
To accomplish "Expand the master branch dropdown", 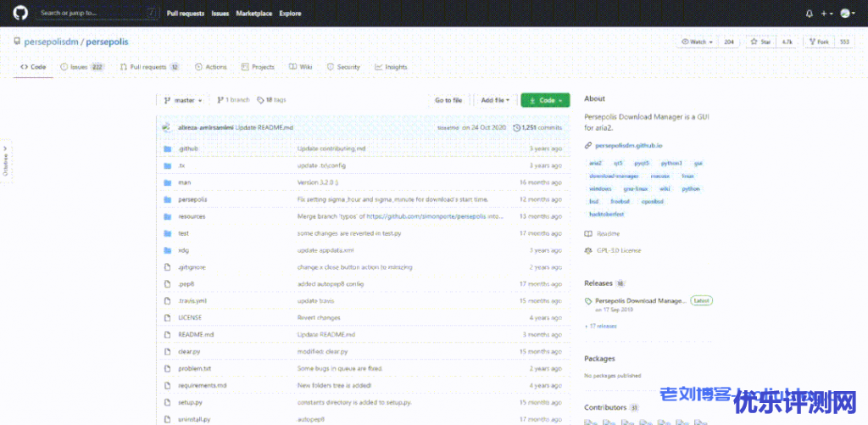I will [182, 100].
